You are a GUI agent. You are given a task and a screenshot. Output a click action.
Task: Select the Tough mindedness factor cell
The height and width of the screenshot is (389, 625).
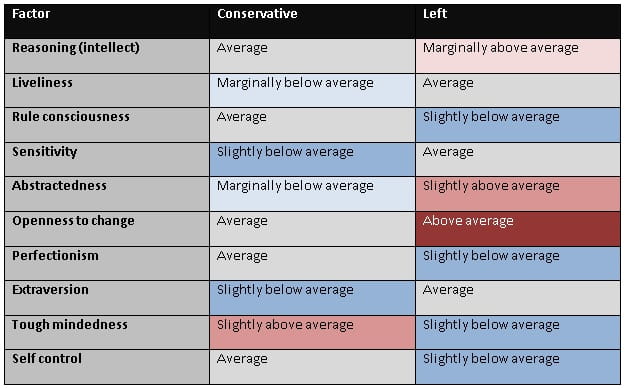tap(107, 332)
